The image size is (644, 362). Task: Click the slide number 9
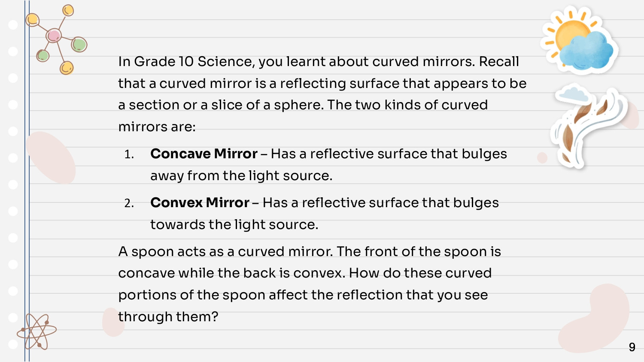click(x=632, y=347)
